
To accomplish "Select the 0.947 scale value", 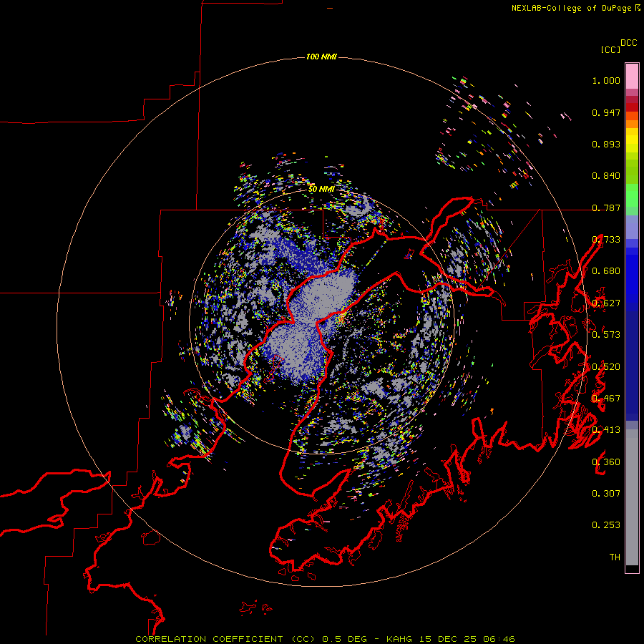I will point(606,112).
